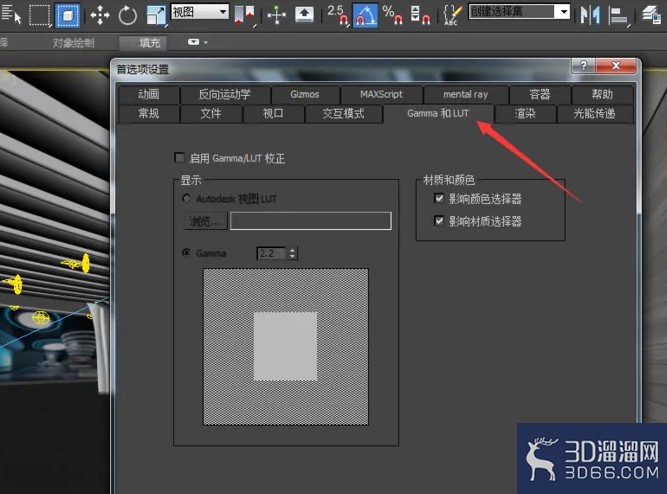Open the Layer Manager icon

(651, 15)
